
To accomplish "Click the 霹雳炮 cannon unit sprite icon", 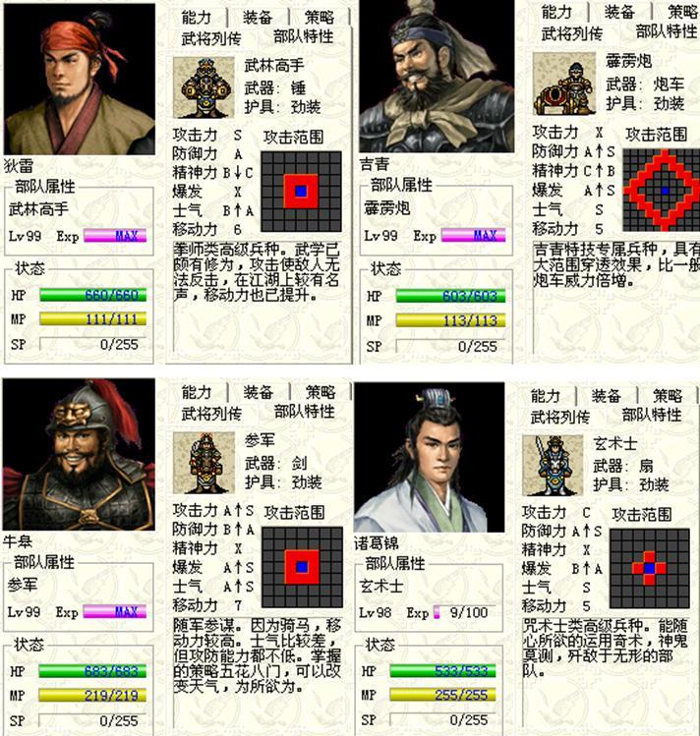I will (x=564, y=84).
